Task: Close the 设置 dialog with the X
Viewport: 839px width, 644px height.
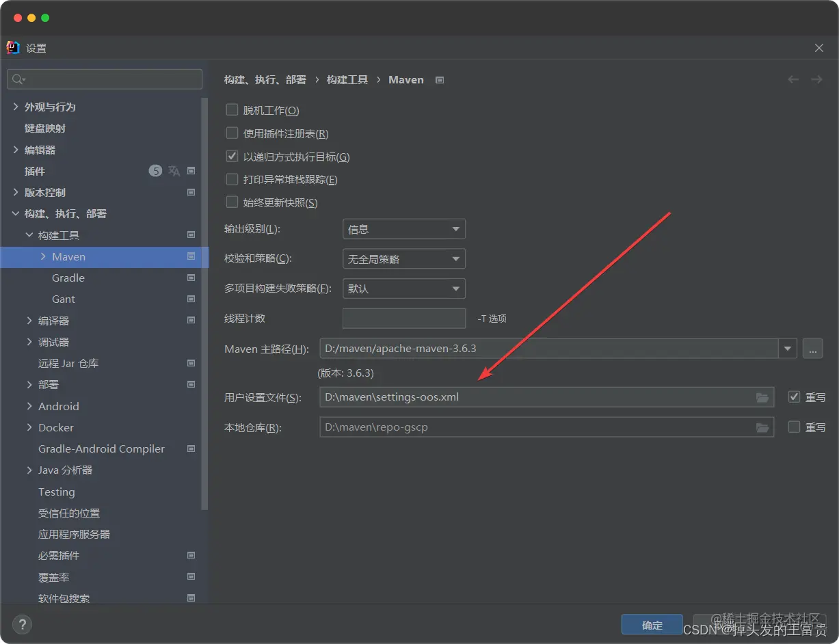Action: pos(819,48)
